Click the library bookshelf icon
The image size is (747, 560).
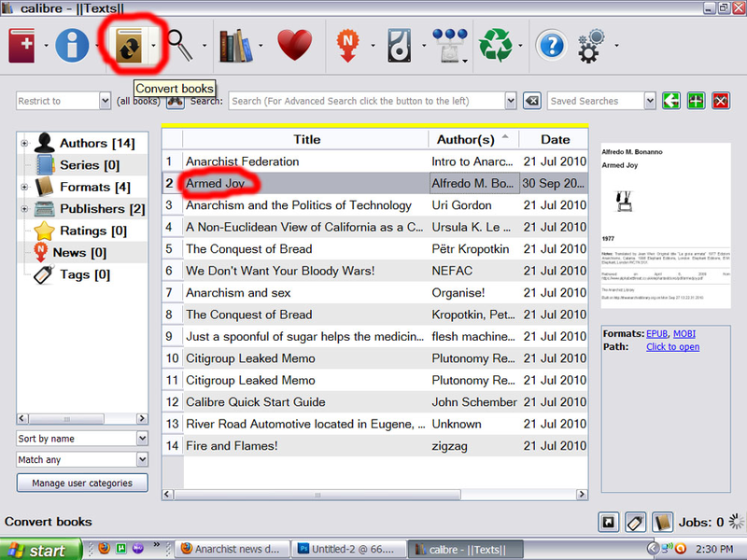[236, 46]
